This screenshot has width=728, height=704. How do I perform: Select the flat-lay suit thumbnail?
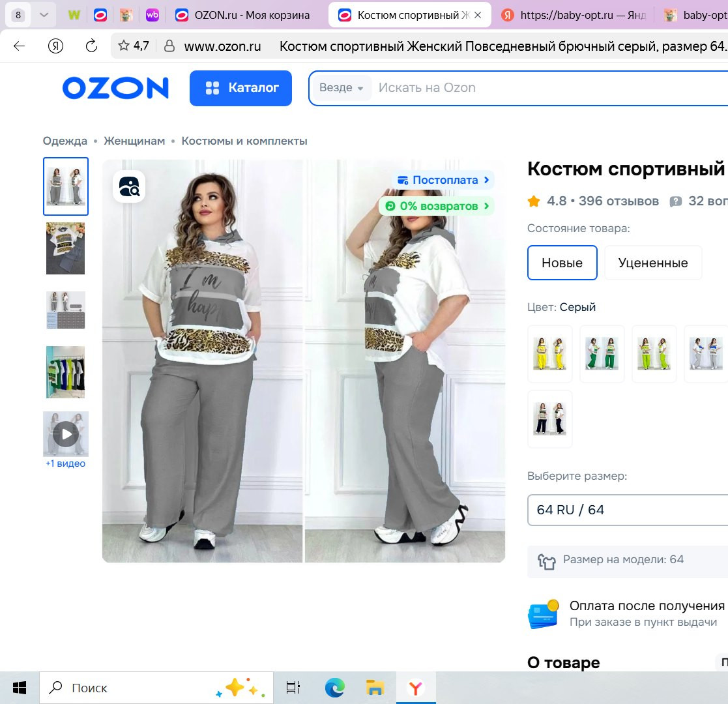65,248
